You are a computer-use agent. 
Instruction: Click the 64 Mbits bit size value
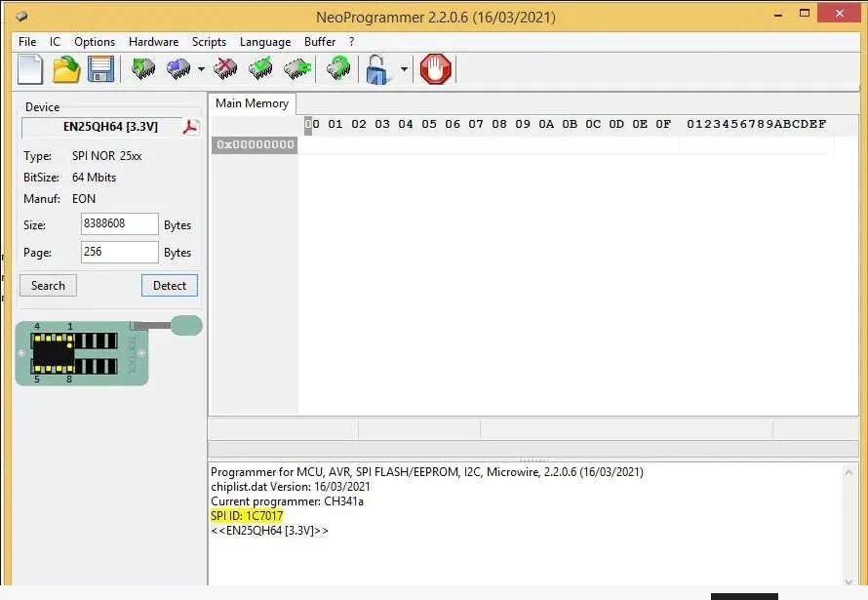[x=94, y=178]
